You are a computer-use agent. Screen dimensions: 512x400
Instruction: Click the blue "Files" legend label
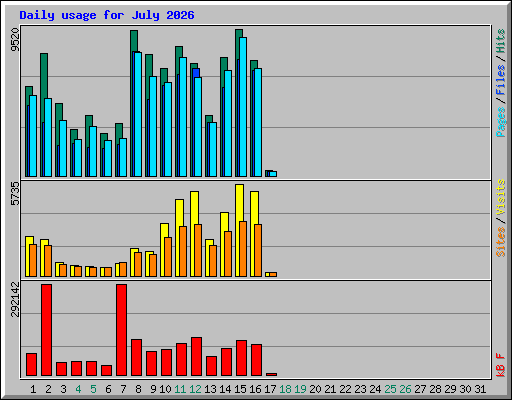coord(501,80)
